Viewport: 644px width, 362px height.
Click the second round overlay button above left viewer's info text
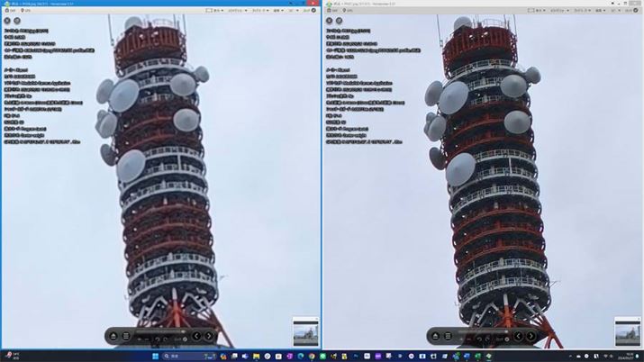click(17, 21)
